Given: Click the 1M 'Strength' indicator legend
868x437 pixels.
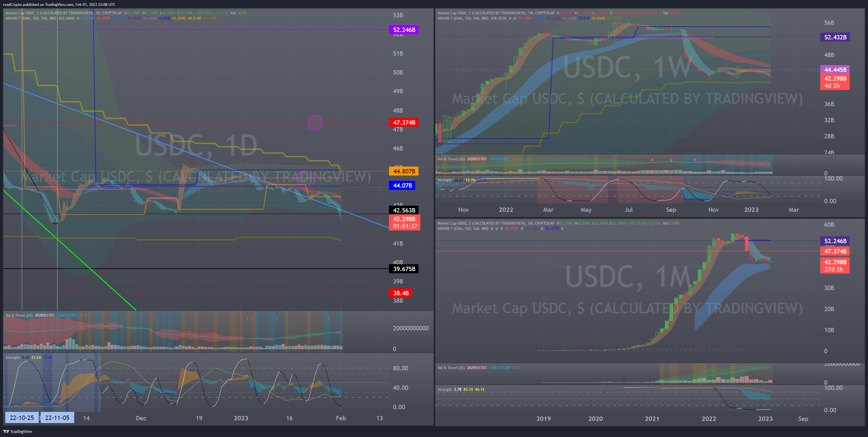Looking at the screenshot, I should 445,389.
